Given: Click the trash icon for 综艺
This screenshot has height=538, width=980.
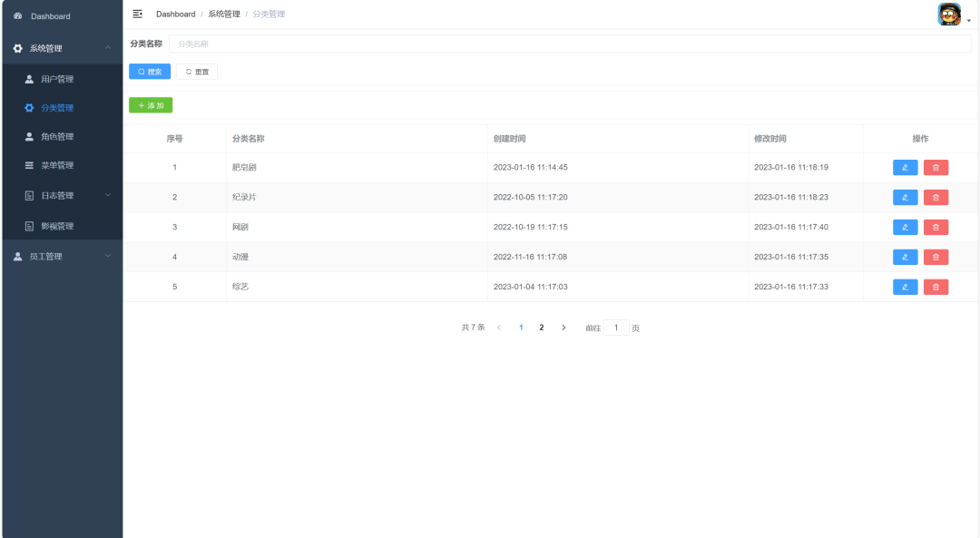Looking at the screenshot, I should [936, 287].
